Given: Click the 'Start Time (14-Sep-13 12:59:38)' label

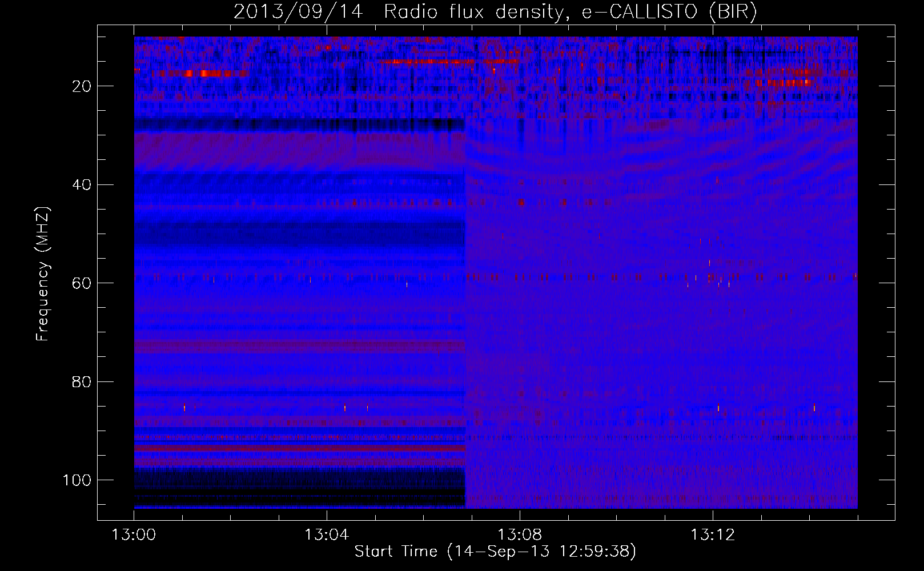Looking at the screenshot, I should (495, 552).
